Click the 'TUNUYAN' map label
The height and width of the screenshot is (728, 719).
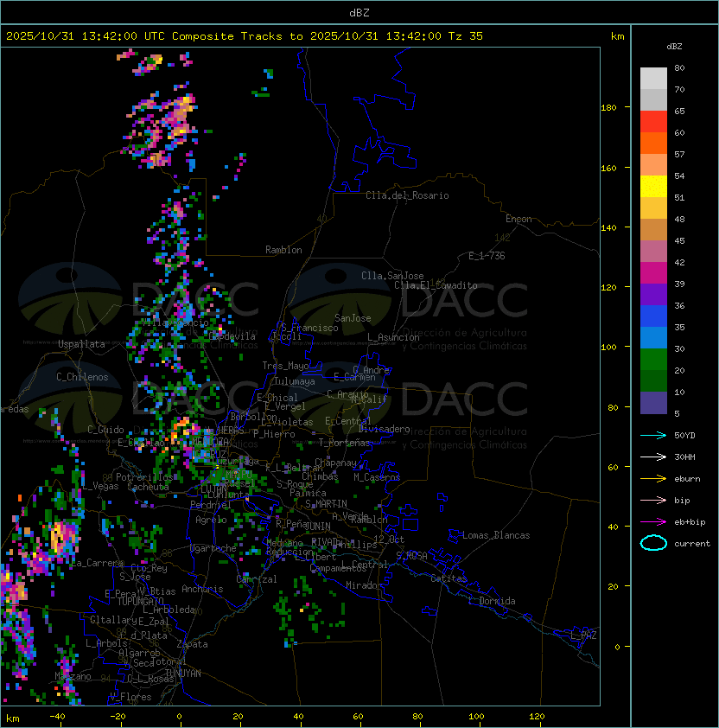[183, 674]
